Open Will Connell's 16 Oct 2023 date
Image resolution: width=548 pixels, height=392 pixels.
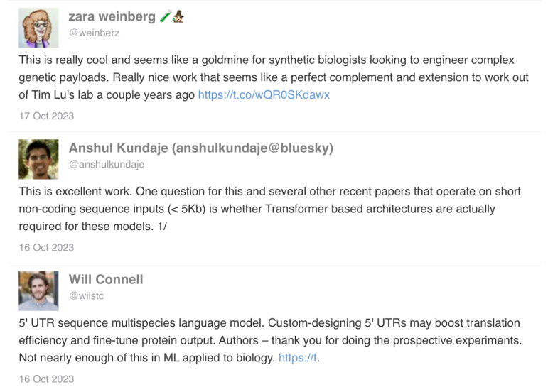46,379
